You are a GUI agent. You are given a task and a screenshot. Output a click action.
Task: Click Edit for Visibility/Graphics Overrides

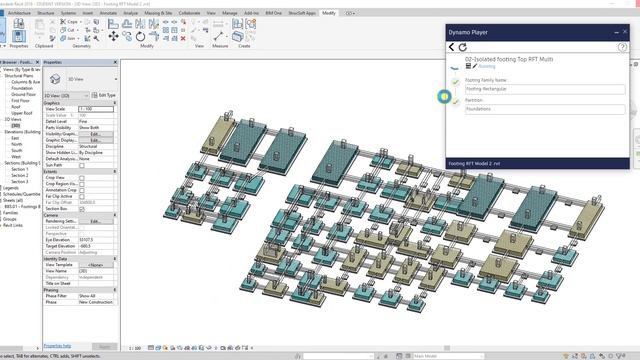(x=96, y=134)
